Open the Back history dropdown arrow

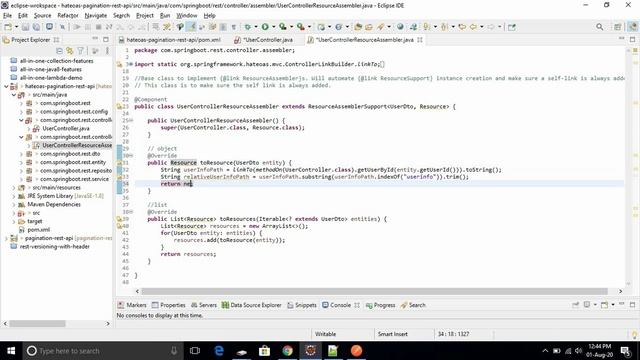(482, 27)
